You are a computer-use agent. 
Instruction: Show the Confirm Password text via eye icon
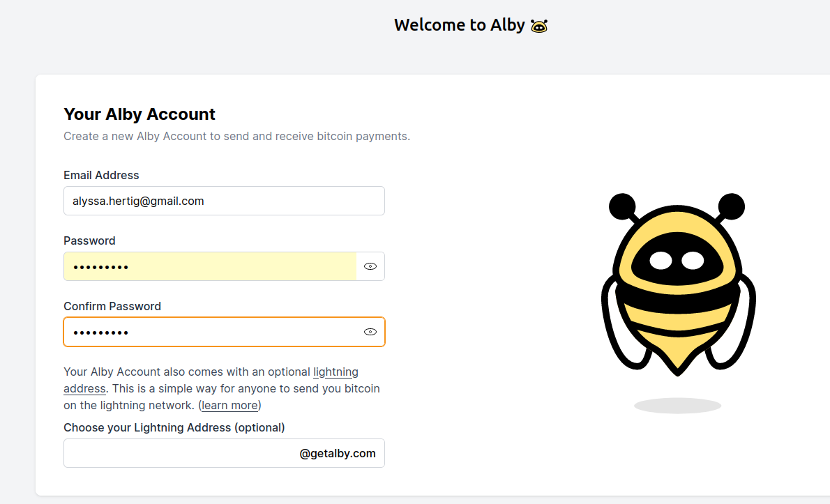[x=370, y=332]
